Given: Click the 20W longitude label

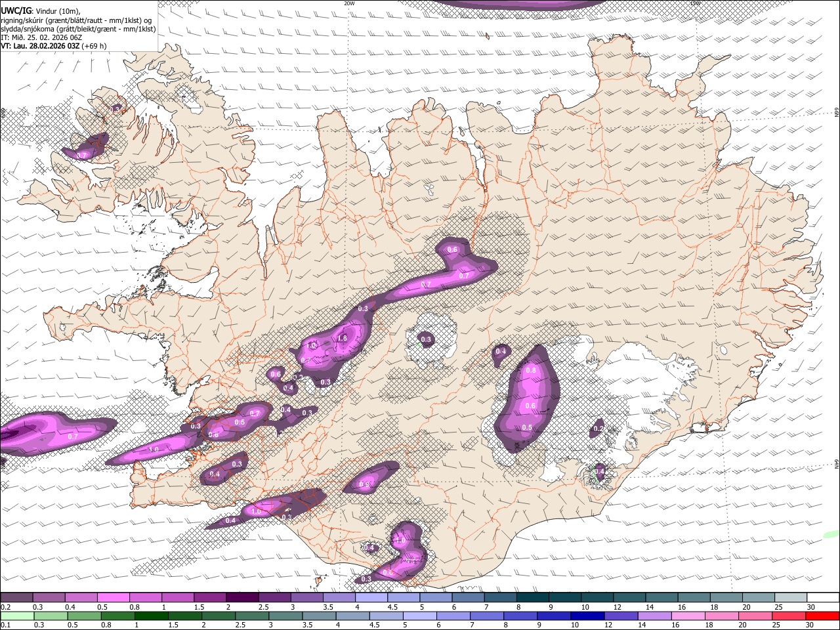Looking at the screenshot, I should [x=349, y=3].
